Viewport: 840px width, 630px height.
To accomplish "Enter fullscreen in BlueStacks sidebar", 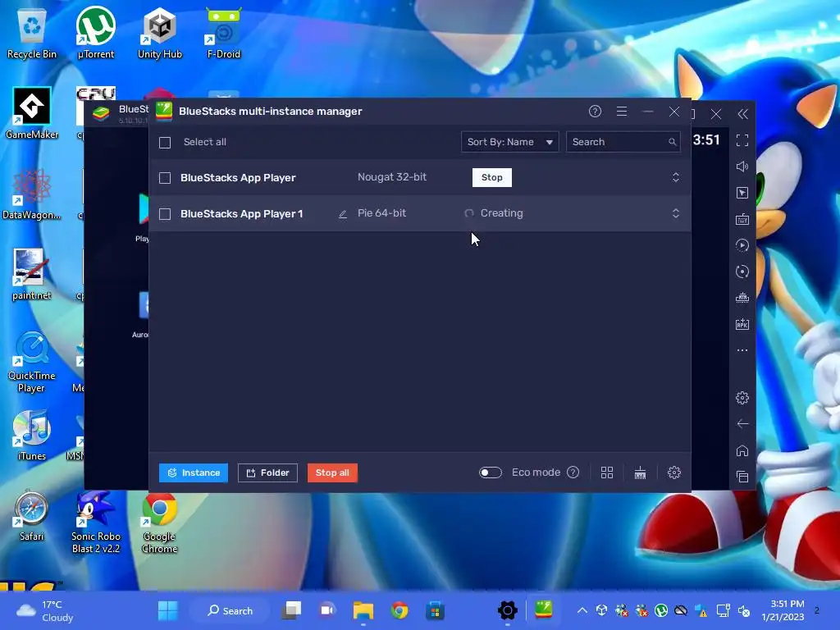I will tap(742, 140).
